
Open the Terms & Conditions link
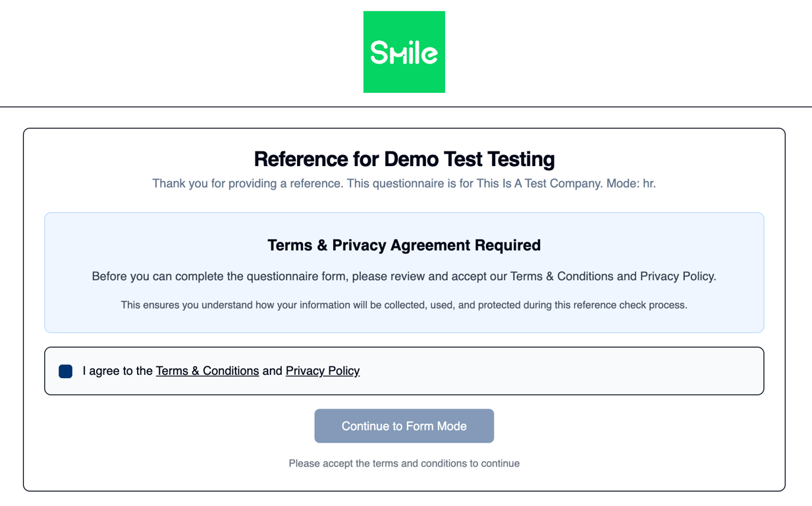[207, 371]
